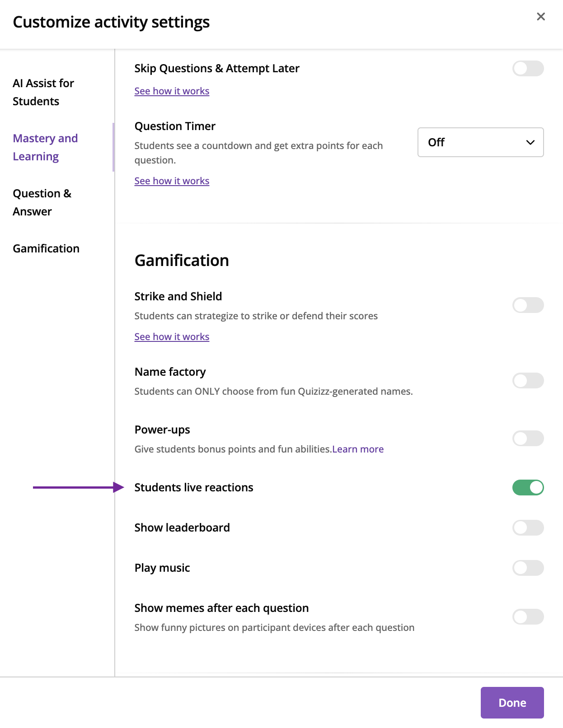Screen dimensions: 563x728
Task: Turn on Show leaderboard switch
Action: pos(528,528)
